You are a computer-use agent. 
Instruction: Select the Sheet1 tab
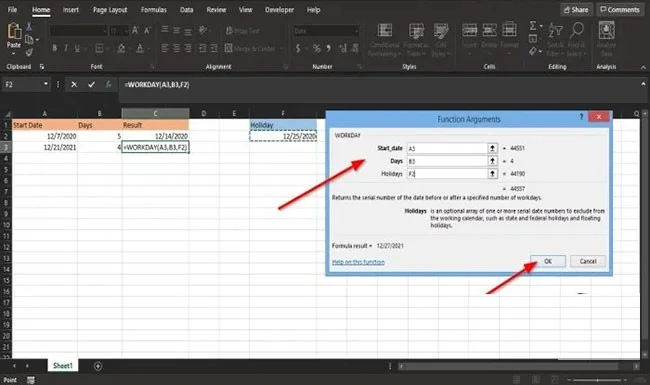pos(63,366)
